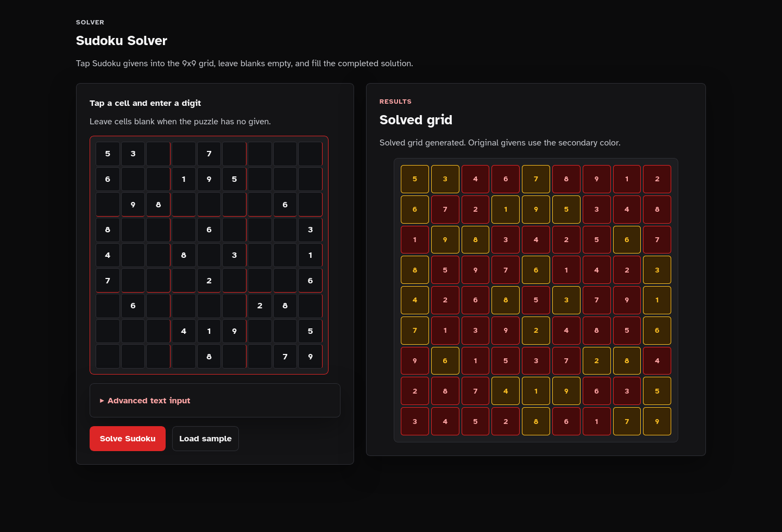The image size is (782, 532).
Task: Select input grid cell with 6 in row 2
Action: tap(108, 179)
